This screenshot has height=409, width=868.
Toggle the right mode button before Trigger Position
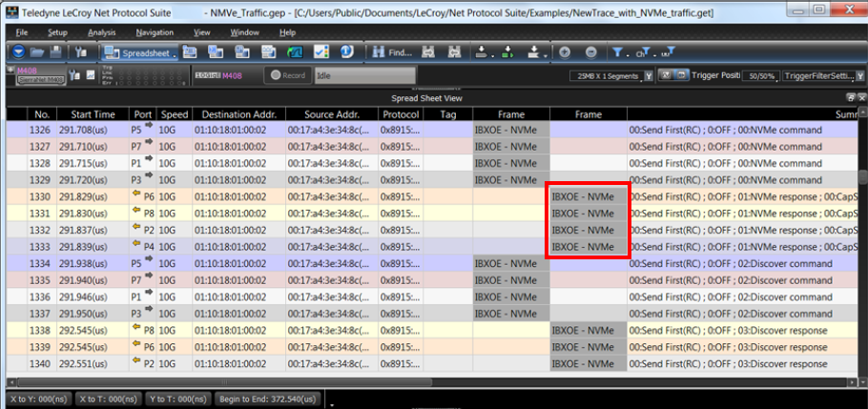point(681,75)
